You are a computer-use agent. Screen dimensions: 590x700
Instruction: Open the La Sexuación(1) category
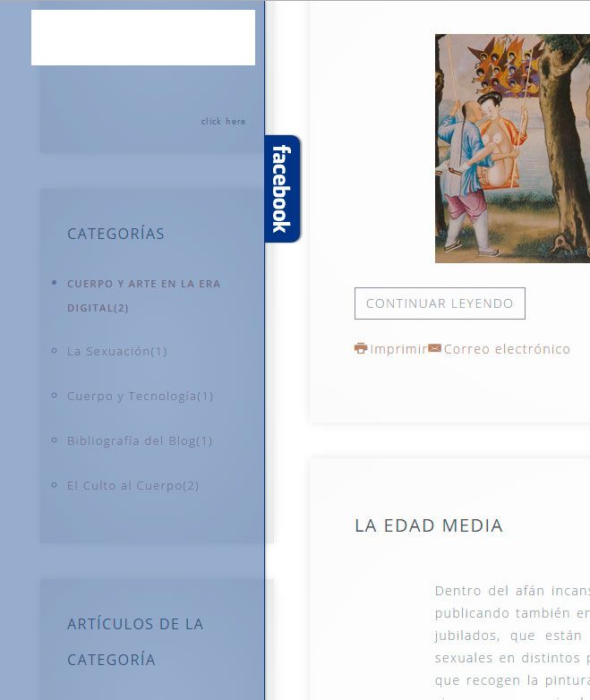click(x=117, y=351)
